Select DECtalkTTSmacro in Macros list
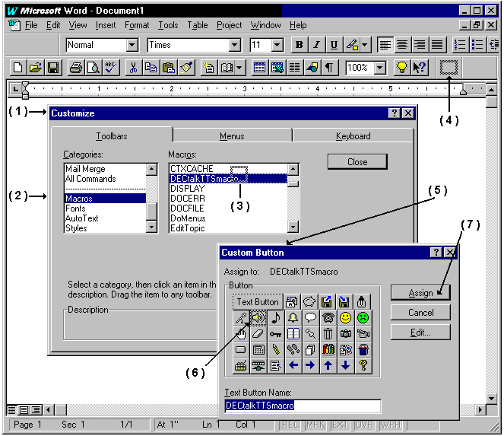Viewport: 504px width, 436px height. [228, 179]
